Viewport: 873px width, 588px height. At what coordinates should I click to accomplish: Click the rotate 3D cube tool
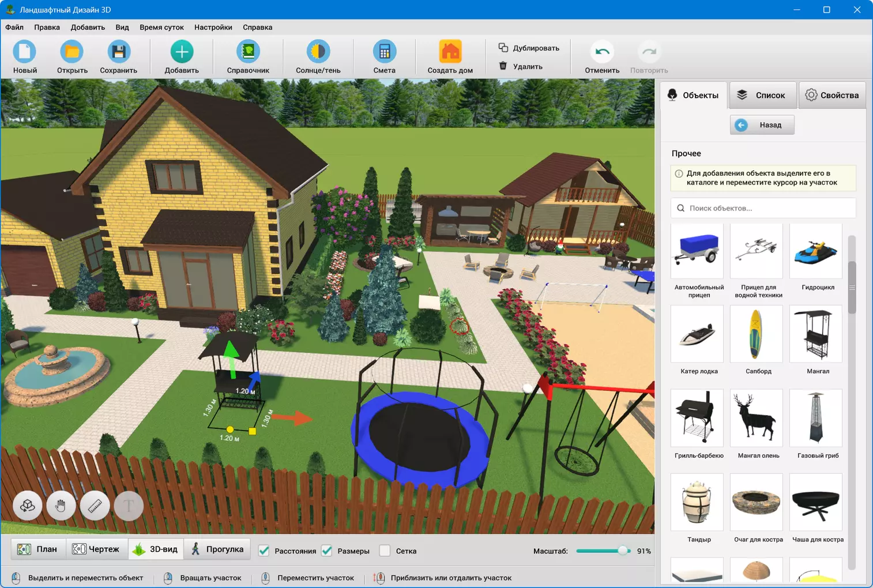tap(28, 506)
